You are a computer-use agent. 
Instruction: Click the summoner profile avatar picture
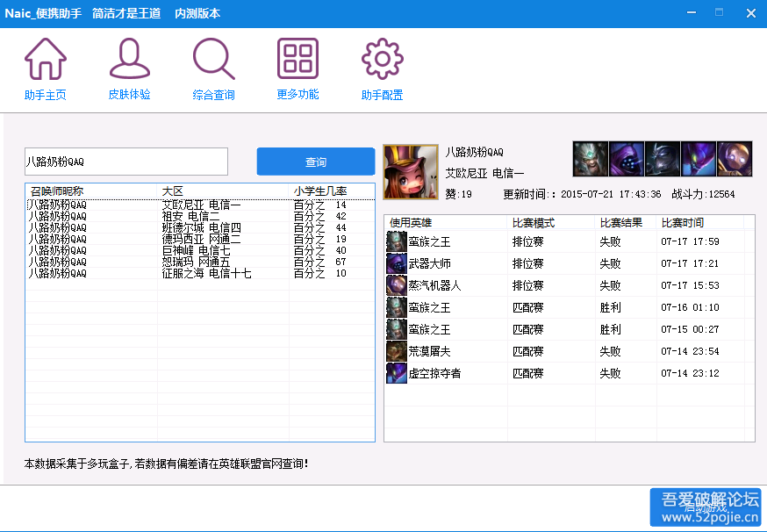(x=411, y=172)
